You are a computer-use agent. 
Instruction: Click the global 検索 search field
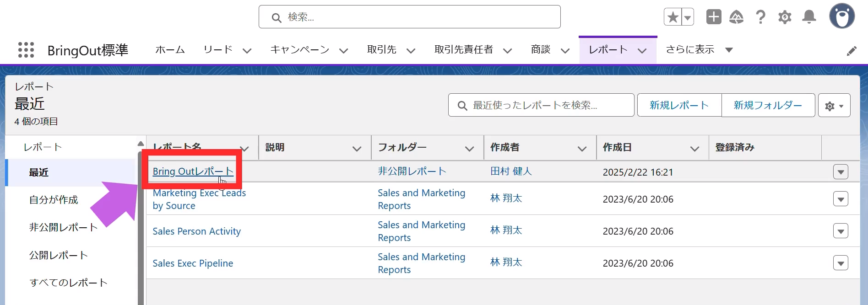point(409,17)
